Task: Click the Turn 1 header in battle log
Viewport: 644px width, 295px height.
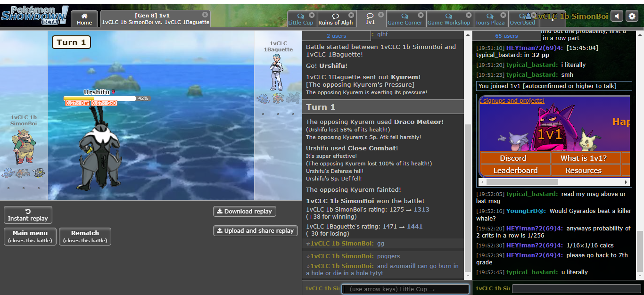Action: point(383,107)
